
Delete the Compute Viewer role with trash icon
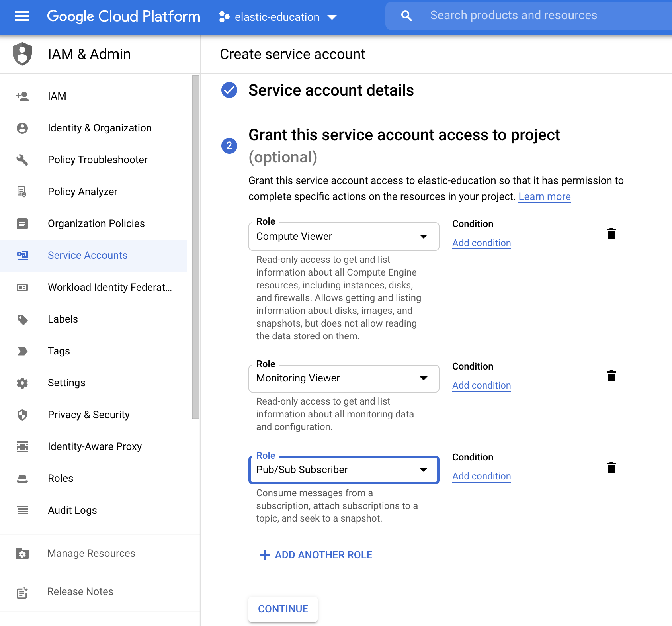(x=611, y=234)
